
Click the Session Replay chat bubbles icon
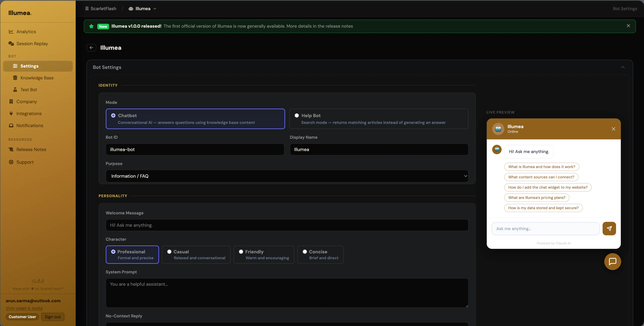pos(11,43)
